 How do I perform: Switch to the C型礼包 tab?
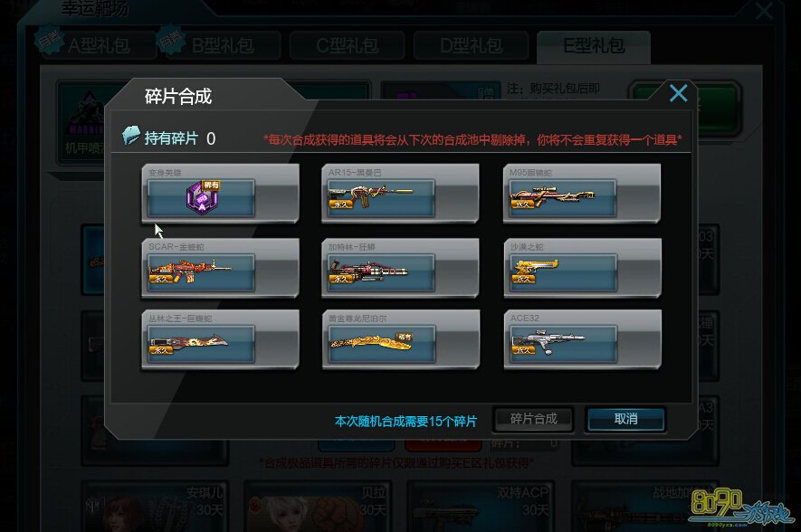coord(348,45)
